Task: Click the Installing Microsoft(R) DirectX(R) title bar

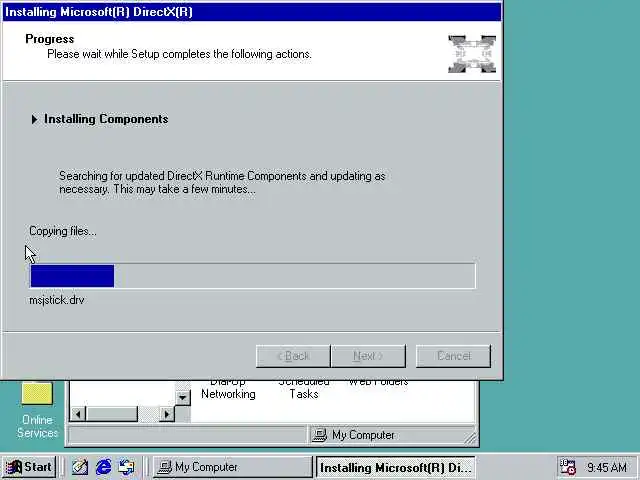Action: click(x=252, y=12)
